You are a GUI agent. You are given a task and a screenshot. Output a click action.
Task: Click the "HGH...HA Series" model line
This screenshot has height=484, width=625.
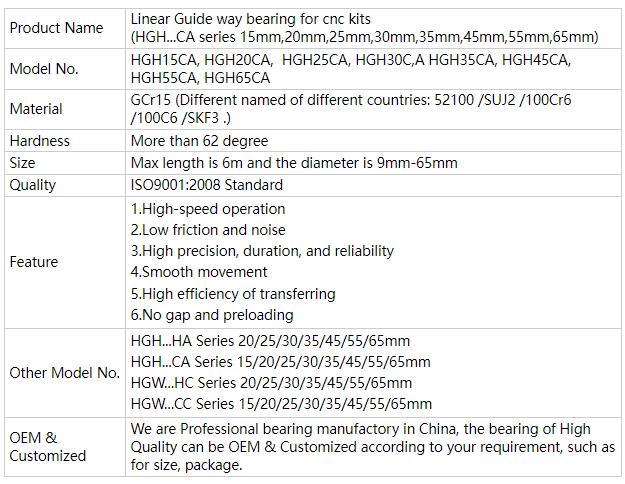[270, 341]
